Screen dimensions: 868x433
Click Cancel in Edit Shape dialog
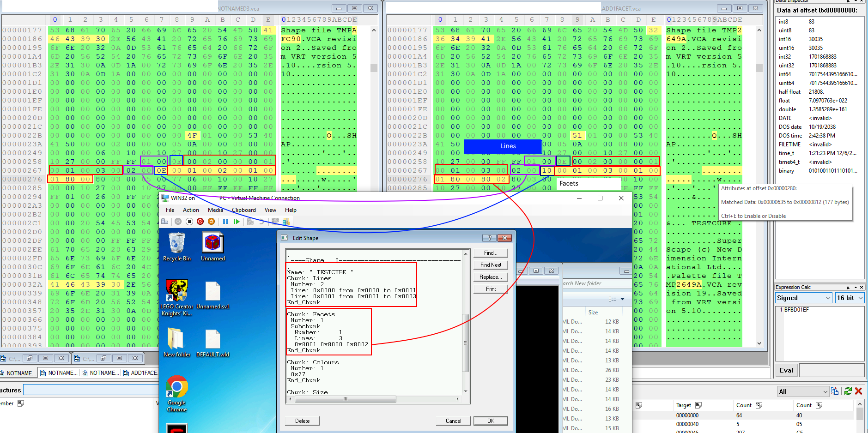click(x=453, y=421)
